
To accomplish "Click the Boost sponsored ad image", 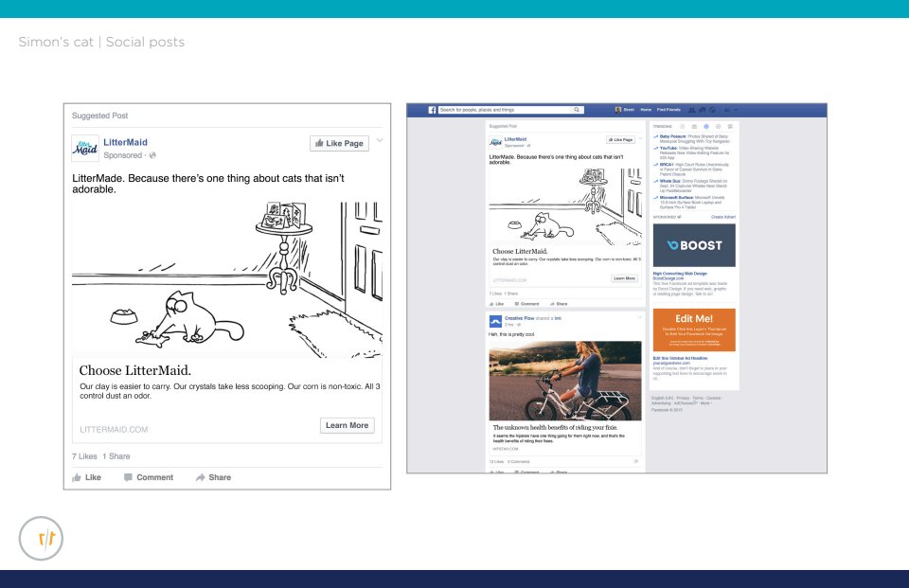I will (694, 244).
